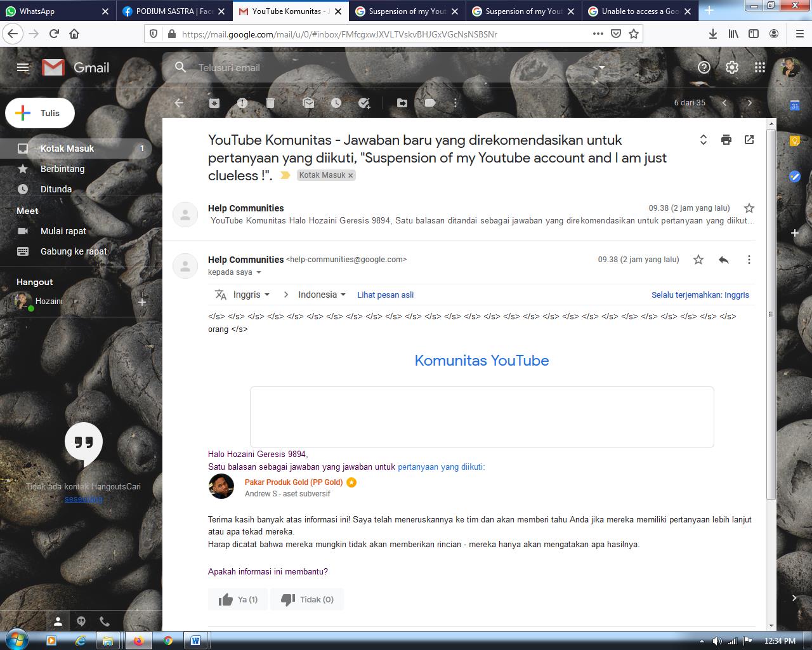Open Windows Start button
Image resolution: width=812 pixels, height=650 pixels.
point(16,640)
